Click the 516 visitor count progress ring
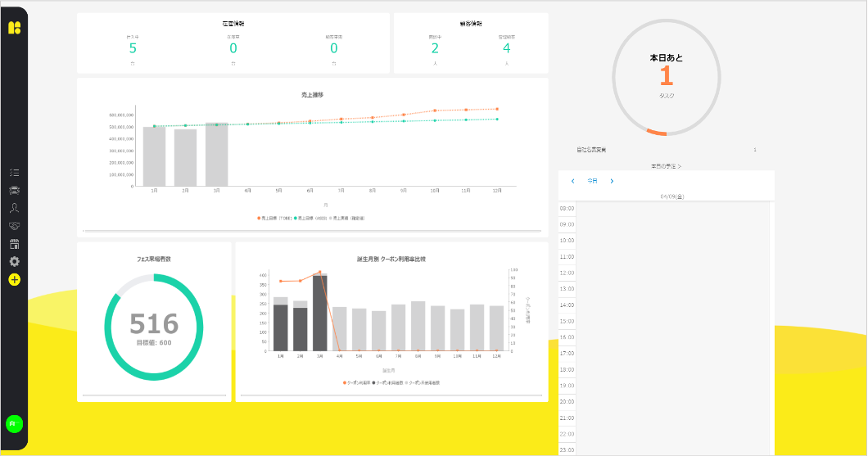 coord(154,325)
